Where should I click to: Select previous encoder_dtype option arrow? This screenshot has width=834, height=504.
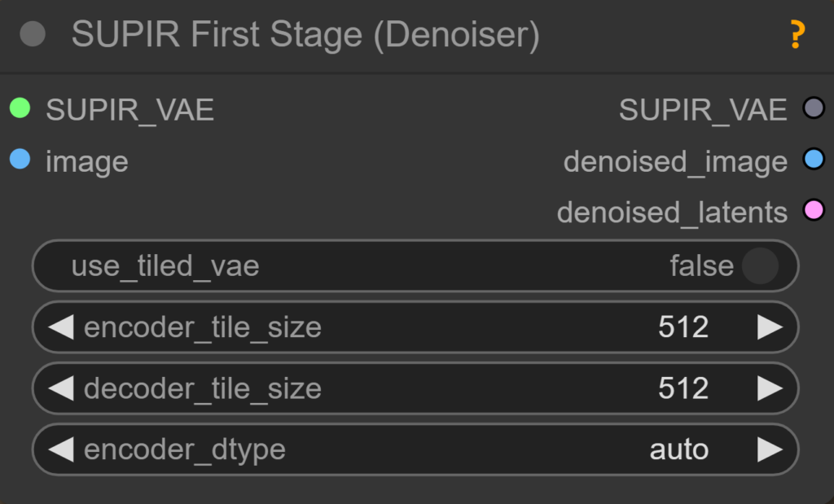(60, 449)
